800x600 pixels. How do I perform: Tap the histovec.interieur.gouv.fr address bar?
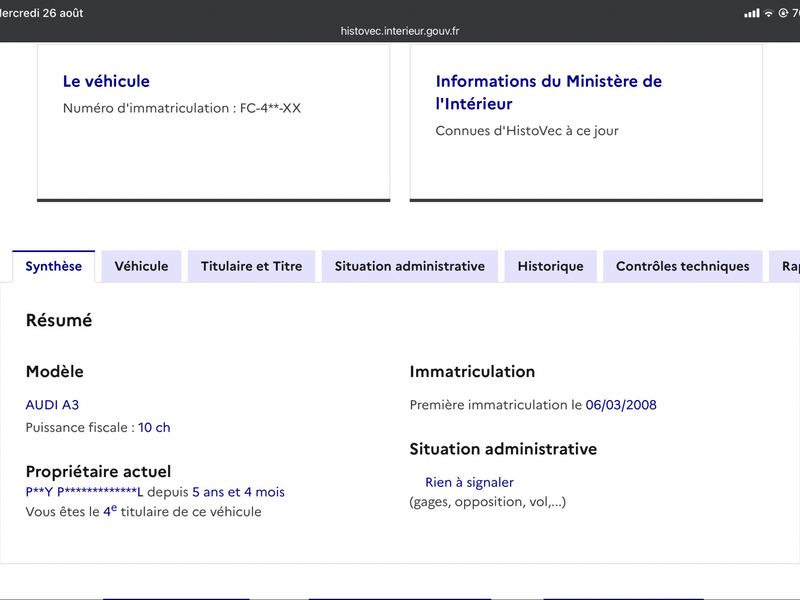[x=400, y=31]
